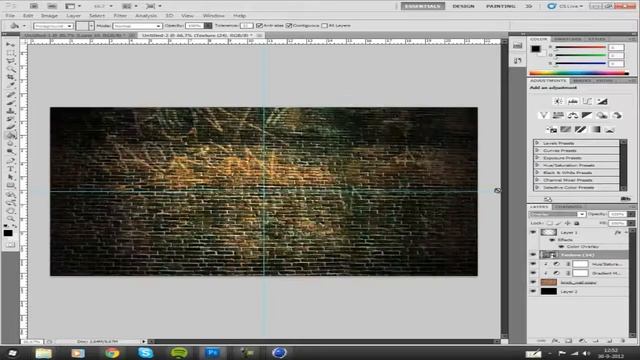Add a Gradient Map adjustment
The image size is (640, 360).
595,130
